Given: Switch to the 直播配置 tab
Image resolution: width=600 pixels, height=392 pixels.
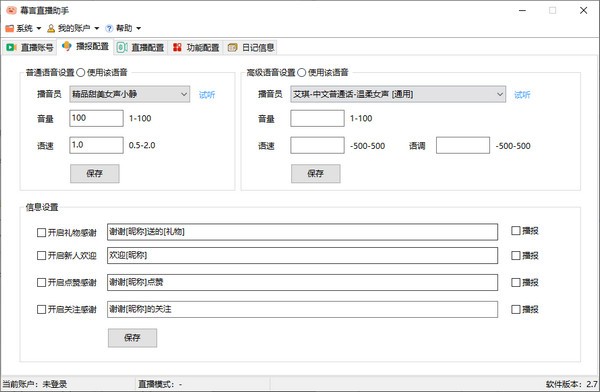Looking at the screenshot, I should 141,47.
